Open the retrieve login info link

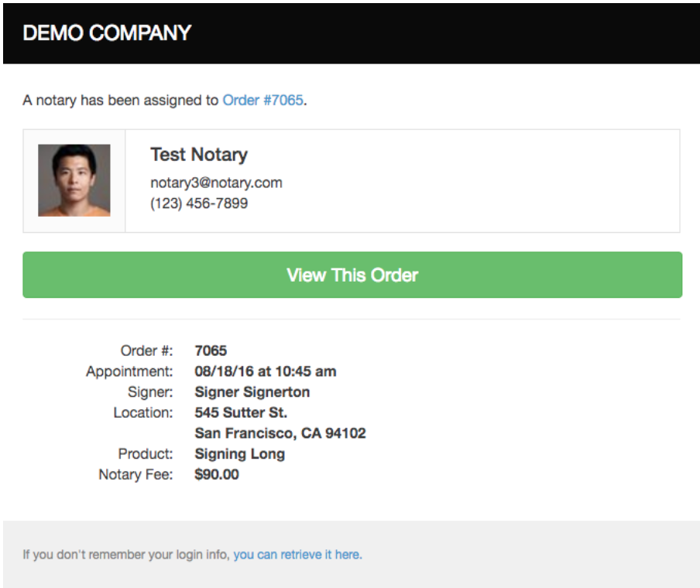click(297, 555)
